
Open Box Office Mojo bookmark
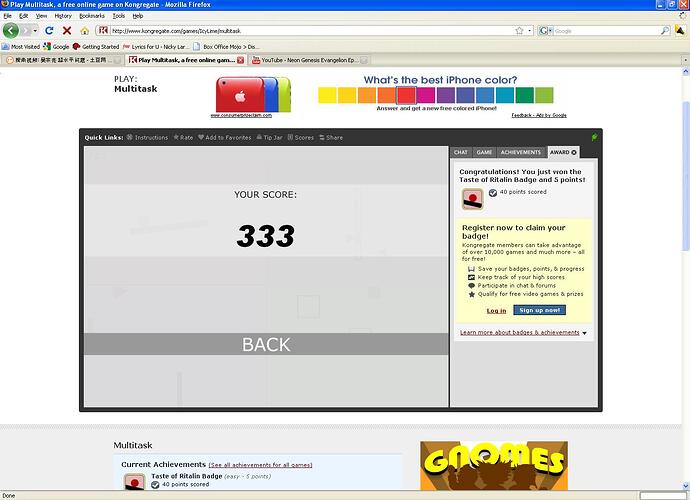point(225,47)
